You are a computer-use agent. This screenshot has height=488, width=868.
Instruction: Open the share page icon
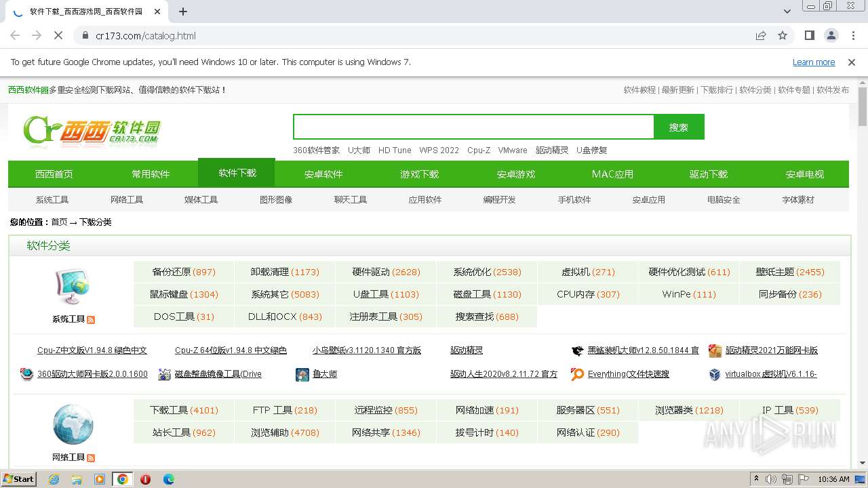(761, 35)
